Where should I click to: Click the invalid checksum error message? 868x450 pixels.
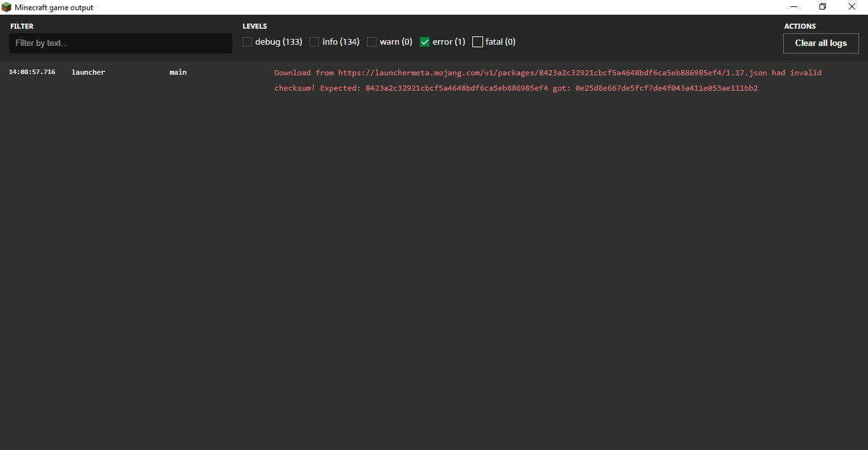pos(548,80)
